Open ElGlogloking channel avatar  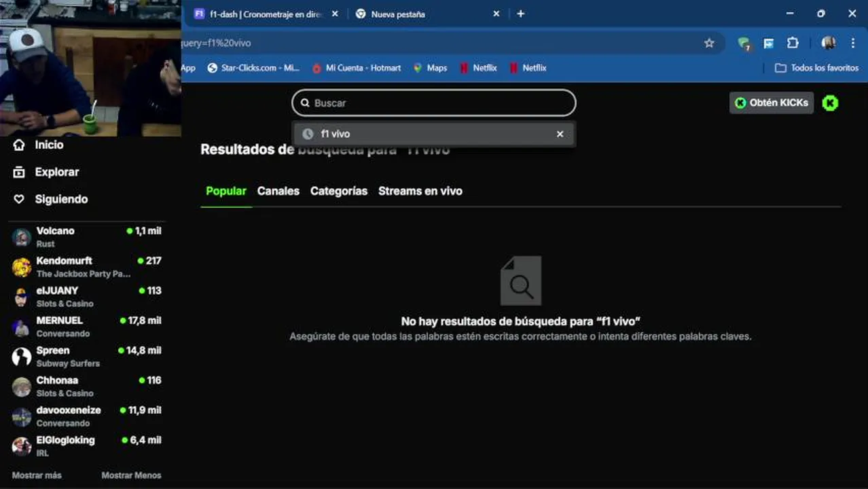pos(22,446)
